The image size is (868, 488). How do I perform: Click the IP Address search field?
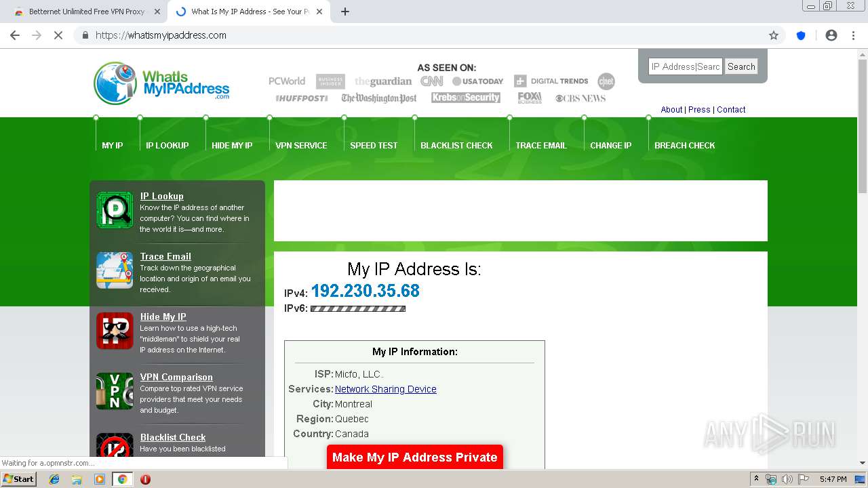[686, 66]
